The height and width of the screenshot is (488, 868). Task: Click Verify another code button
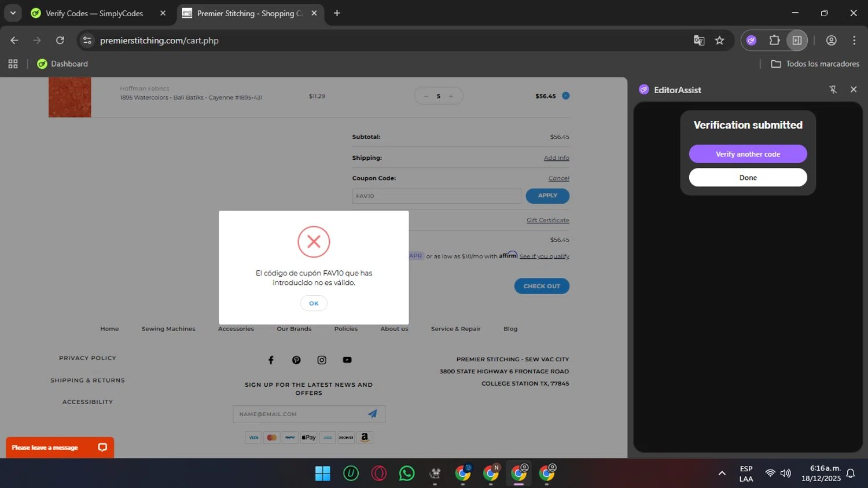click(748, 154)
